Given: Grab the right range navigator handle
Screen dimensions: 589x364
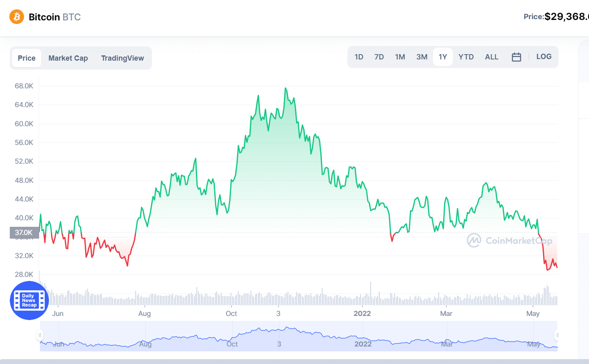Looking at the screenshot, I should tap(557, 335).
